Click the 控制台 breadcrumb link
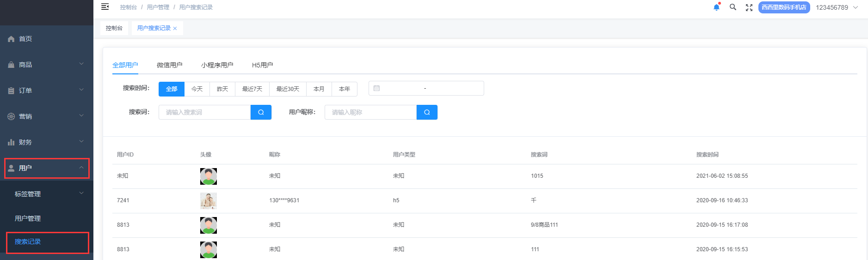Viewport: 868px width, 260px height. pyautogui.click(x=128, y=7)
